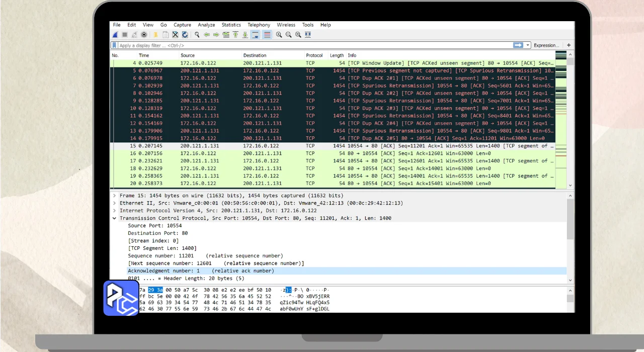Click the start capture shark fin icon

tap(115, 35)
